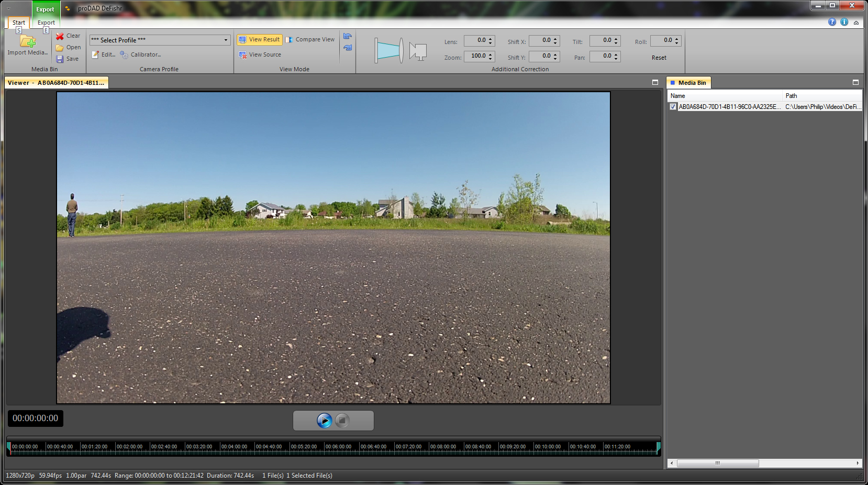Image resolution: width=868 pixels, height=485 pixels.
Task: Decrease the Pan value
Action: (x=616, y=59)
